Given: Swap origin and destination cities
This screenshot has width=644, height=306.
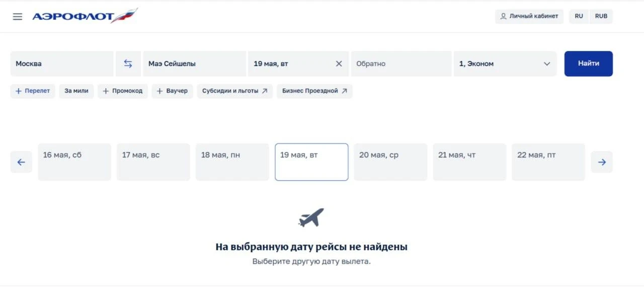Looking at the screenshot, I should (x=128, y=64).
